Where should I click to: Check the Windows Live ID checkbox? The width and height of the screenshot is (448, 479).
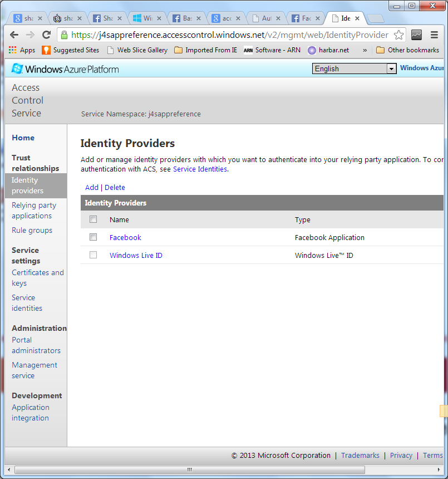pos(93,255)
